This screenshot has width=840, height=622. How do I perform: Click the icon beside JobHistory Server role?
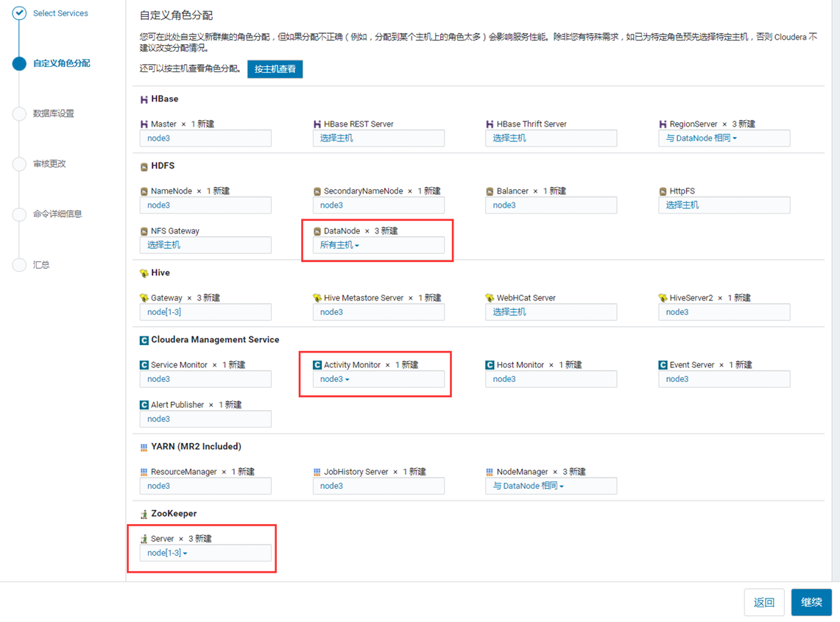pos(317,472)
